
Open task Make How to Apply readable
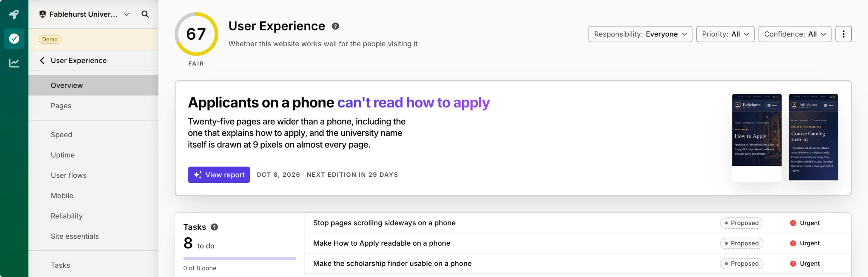pyautogui.click(x=381, y=243)
